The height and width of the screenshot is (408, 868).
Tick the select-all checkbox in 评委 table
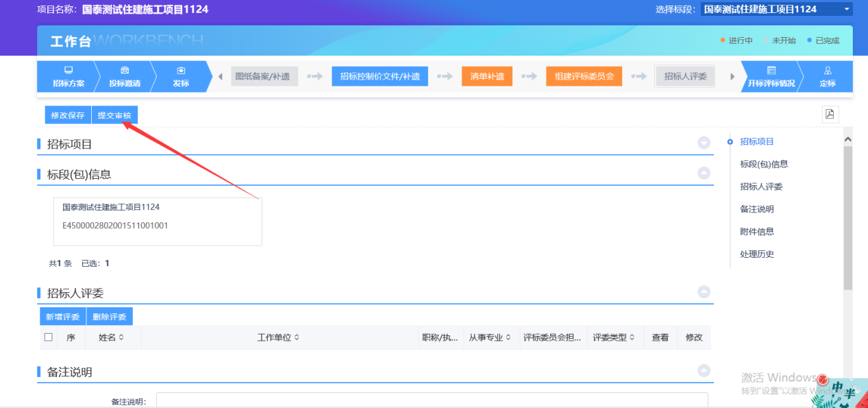49,337
